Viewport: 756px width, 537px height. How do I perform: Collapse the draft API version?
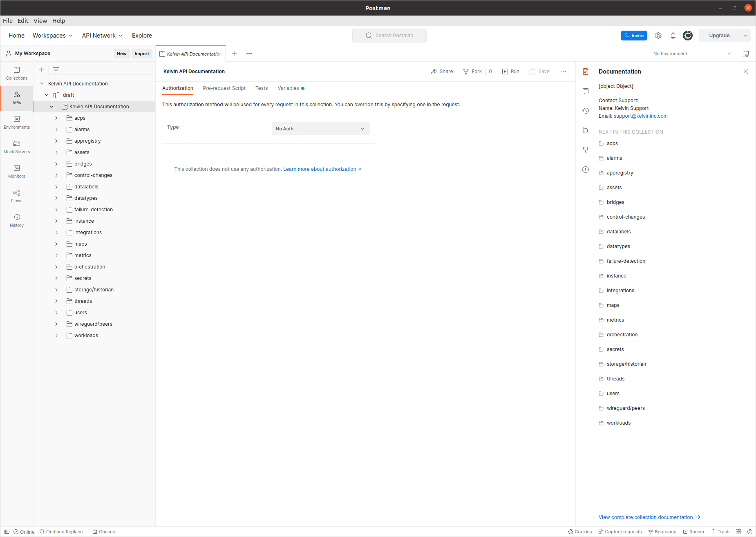tap(47, 95)
